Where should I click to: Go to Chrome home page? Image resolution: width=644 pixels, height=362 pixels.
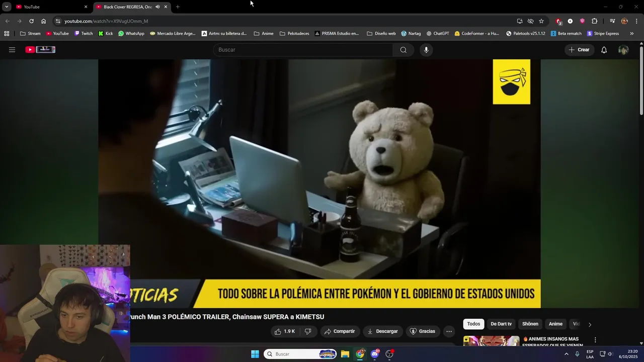coord(43,21)
